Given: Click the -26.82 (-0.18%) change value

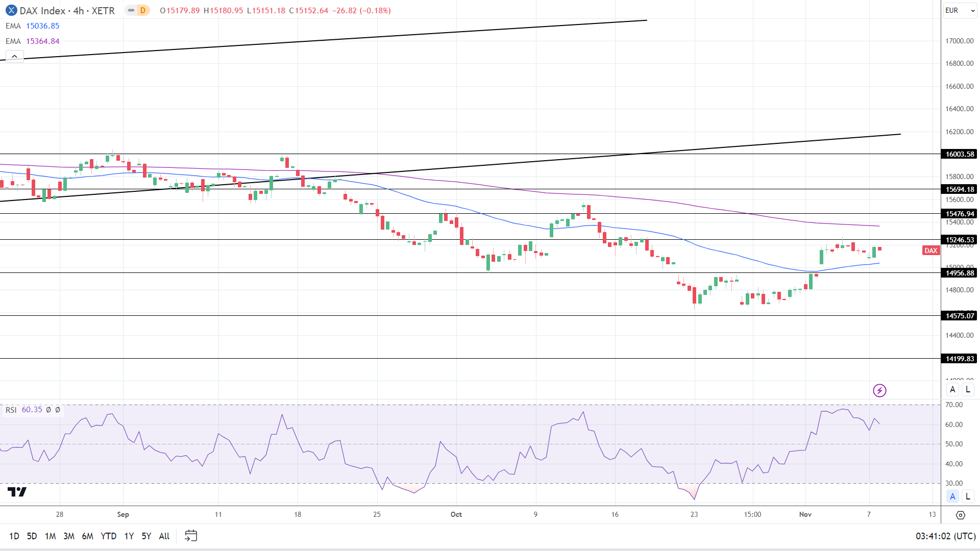Looking at the screenshot, I should coord(362,10).
